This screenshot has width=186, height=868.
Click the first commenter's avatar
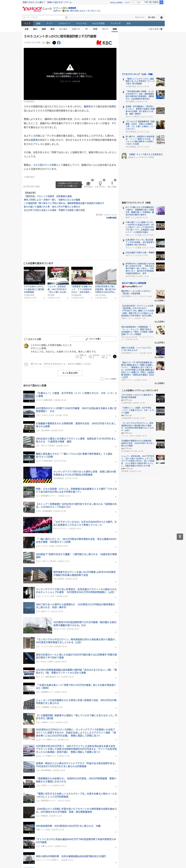pyautogui.click(x=26, y=346)
